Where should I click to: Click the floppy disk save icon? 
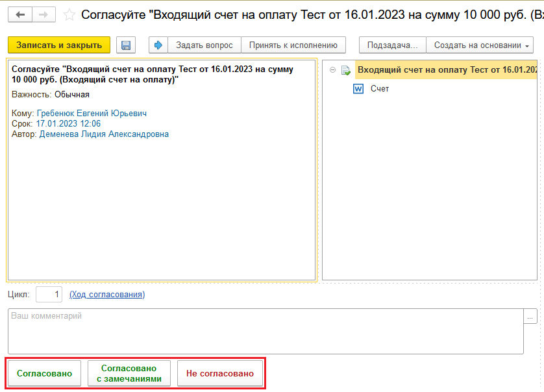click(126, 45)
